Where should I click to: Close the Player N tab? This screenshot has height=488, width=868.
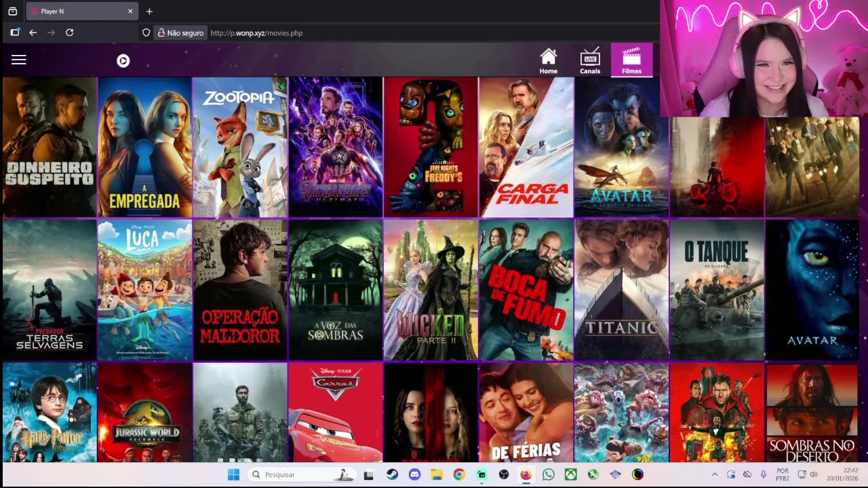click(x=130, y=12)
